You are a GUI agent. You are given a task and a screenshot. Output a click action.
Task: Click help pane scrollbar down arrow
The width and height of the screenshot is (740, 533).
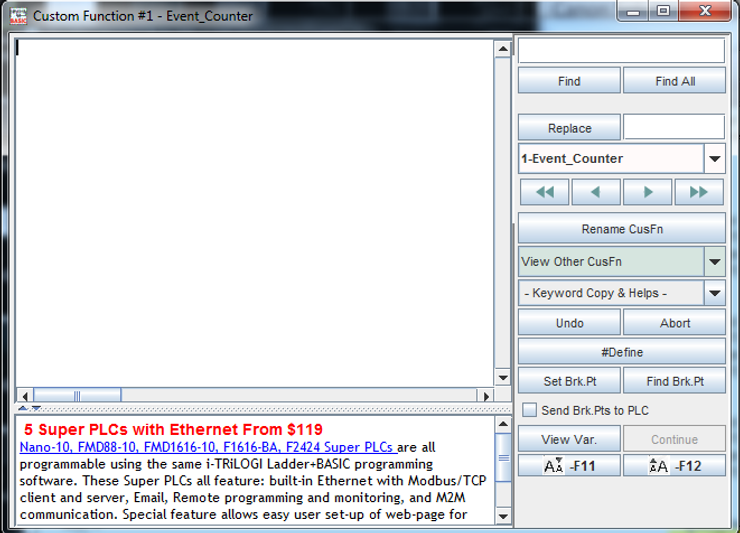coord(503,516)
